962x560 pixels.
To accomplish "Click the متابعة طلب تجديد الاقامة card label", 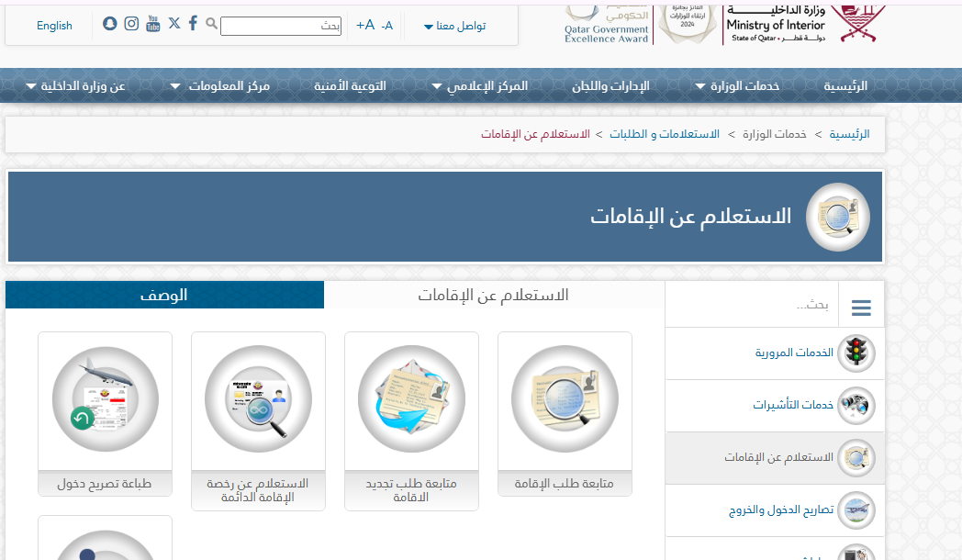I will [x=411, y=490].
